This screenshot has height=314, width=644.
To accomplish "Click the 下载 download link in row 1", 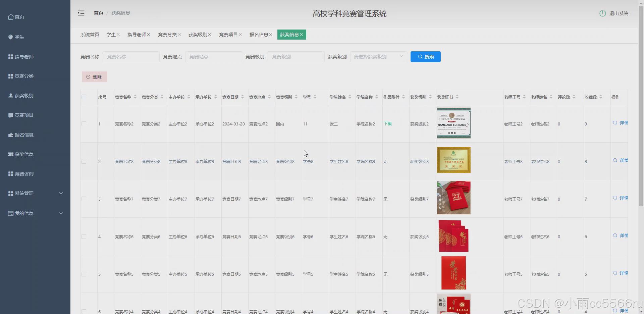I will (388, 124).
